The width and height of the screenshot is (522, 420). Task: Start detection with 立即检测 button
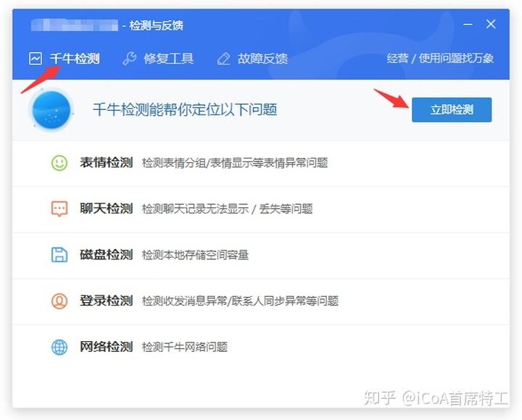click(x=452, y=110)
